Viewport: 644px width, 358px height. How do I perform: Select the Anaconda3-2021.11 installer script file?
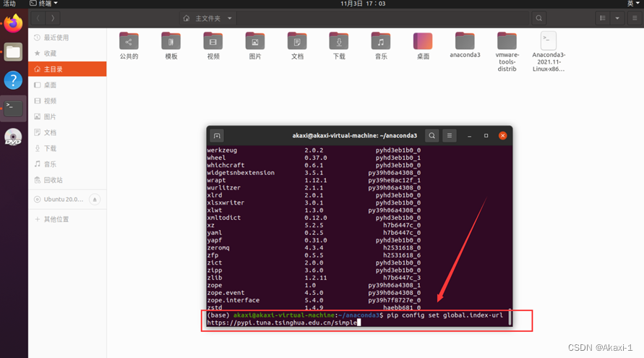tap(549, 52)
